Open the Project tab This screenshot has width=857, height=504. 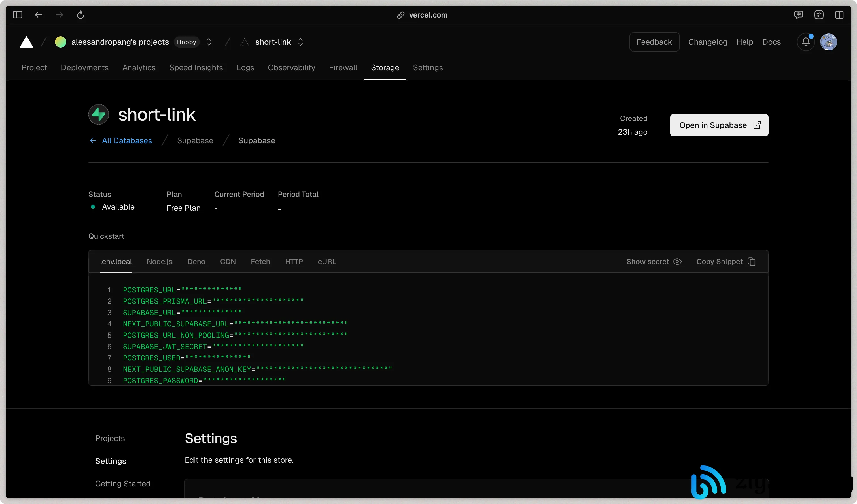(34, 68)
